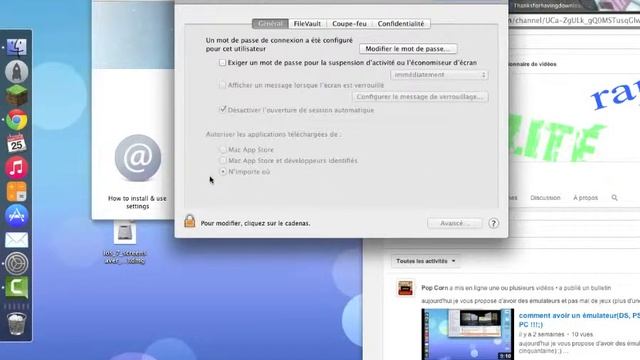The width and height of the screenshot is (640, 360).
Task: Open Calendar icon showing 25
Action: point(16,143)
